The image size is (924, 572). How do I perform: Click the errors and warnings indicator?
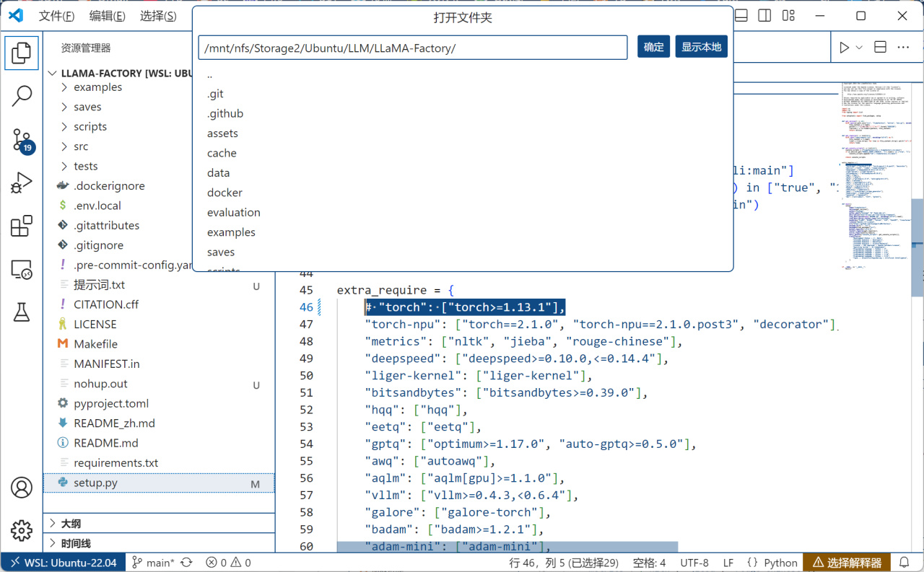(x=228, y=563)
